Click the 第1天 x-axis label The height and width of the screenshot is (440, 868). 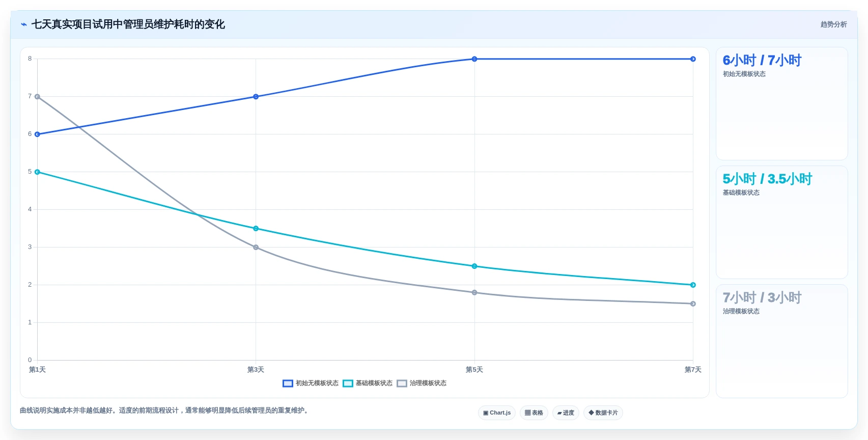(x=37, y=370)
